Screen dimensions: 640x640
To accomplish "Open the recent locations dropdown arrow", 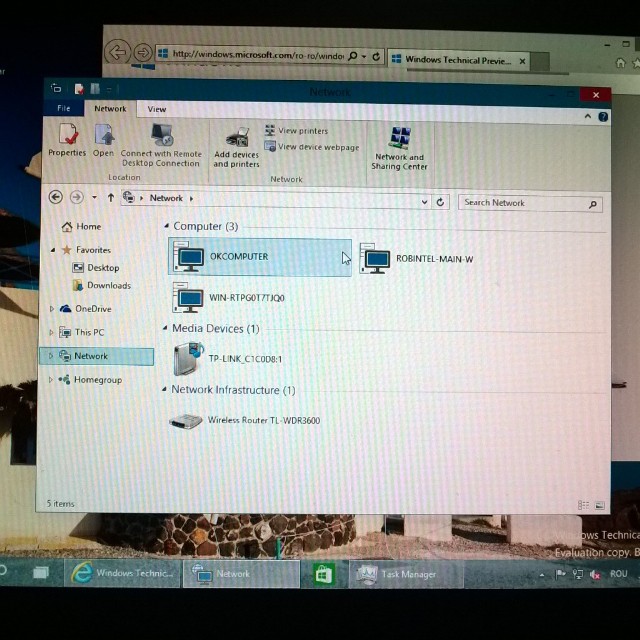I will tap(94, 198).
